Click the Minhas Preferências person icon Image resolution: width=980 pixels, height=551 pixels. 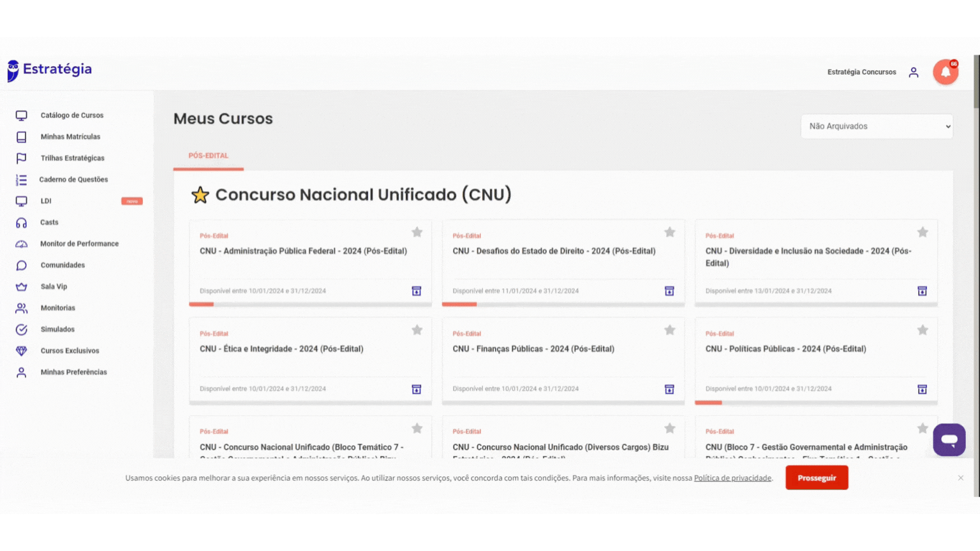pyautogui.click(x=21, y=372)
